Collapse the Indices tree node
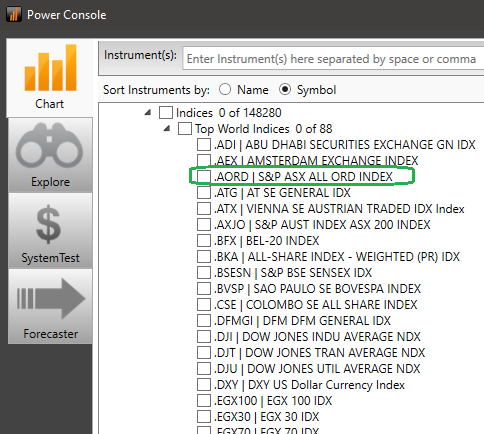484x434 pixels. 148,113
